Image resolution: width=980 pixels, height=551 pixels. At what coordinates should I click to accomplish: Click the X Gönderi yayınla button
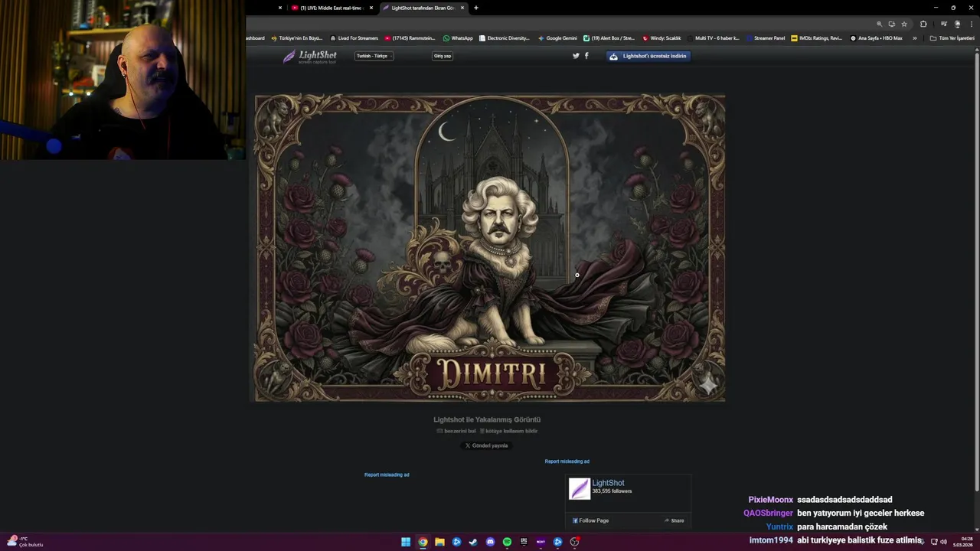487,445
